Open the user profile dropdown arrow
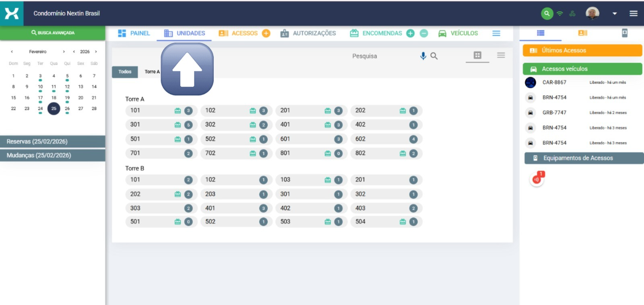644x305 pixels. click(615, 14)
